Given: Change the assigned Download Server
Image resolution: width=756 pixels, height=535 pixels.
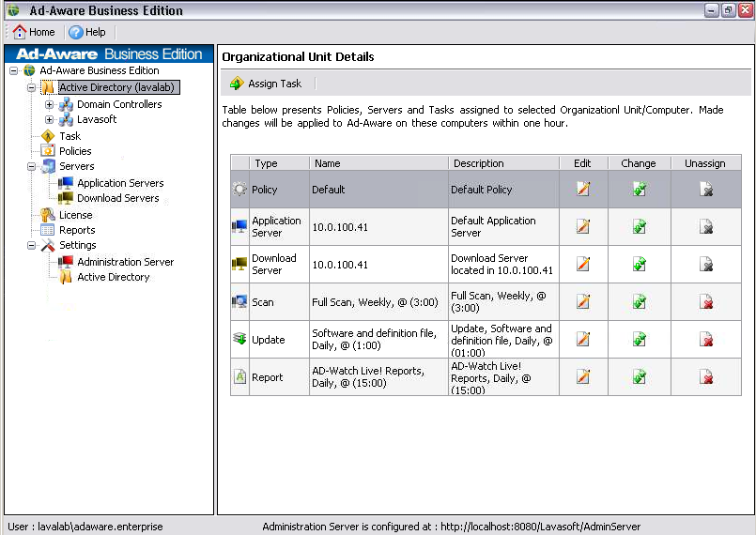Looking at the screenshot, I should coord(640,264).
